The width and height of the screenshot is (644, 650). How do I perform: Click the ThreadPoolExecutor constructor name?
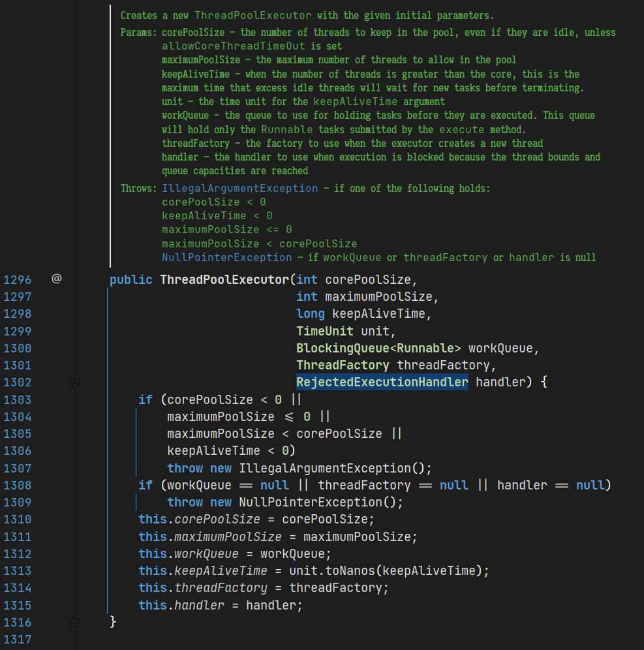[x=224, y=280]
